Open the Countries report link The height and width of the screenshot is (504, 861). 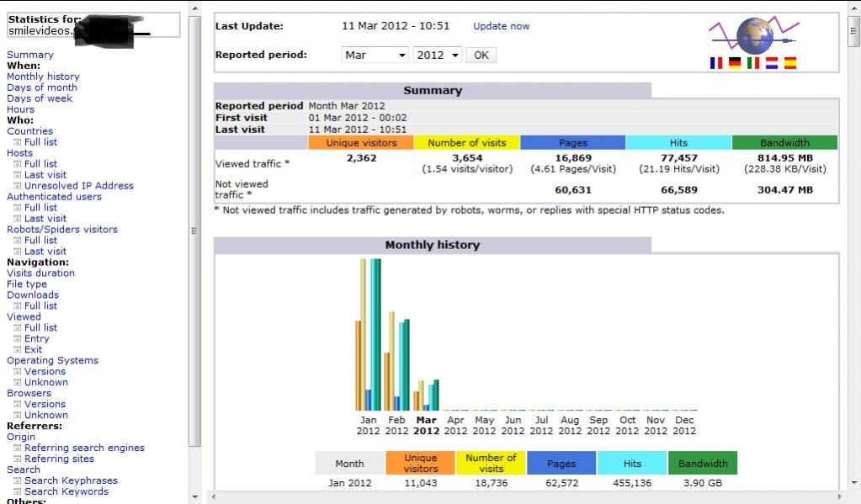pos(29,131)
